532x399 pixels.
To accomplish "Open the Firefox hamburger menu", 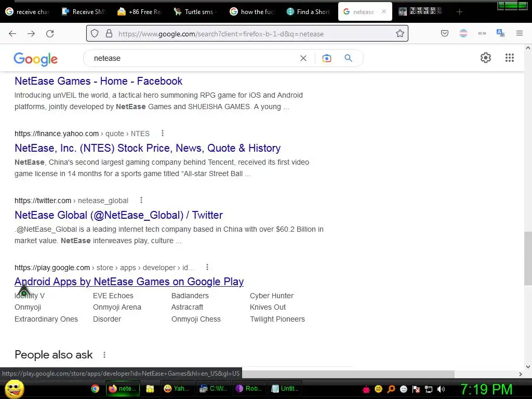I will click(520, 33).
